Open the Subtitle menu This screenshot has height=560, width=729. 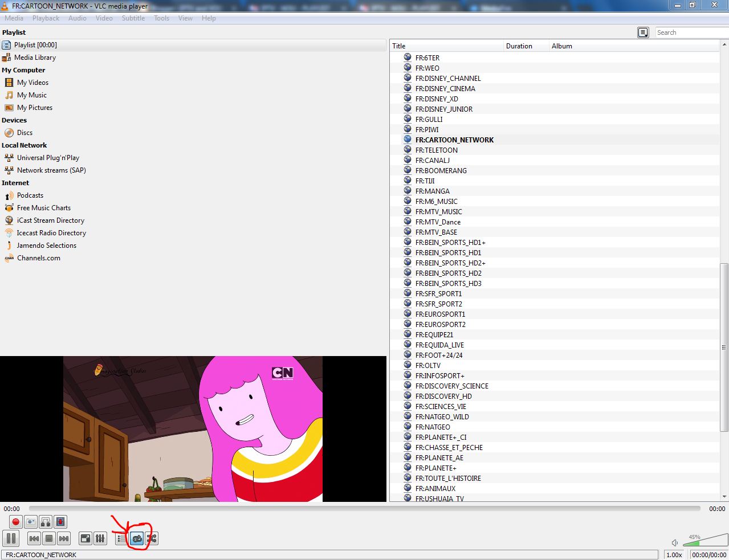click(133, 18)
